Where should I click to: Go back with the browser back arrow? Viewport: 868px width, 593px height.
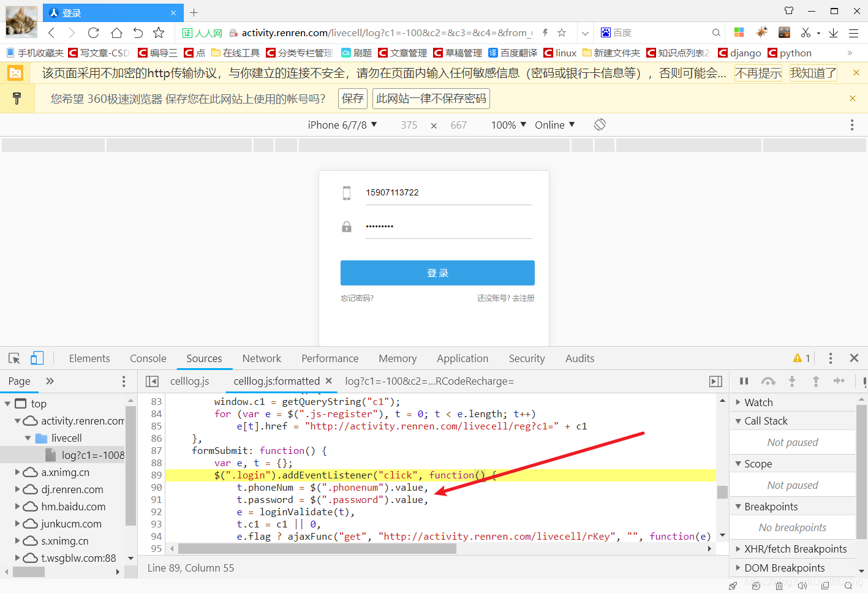[52, 32]
